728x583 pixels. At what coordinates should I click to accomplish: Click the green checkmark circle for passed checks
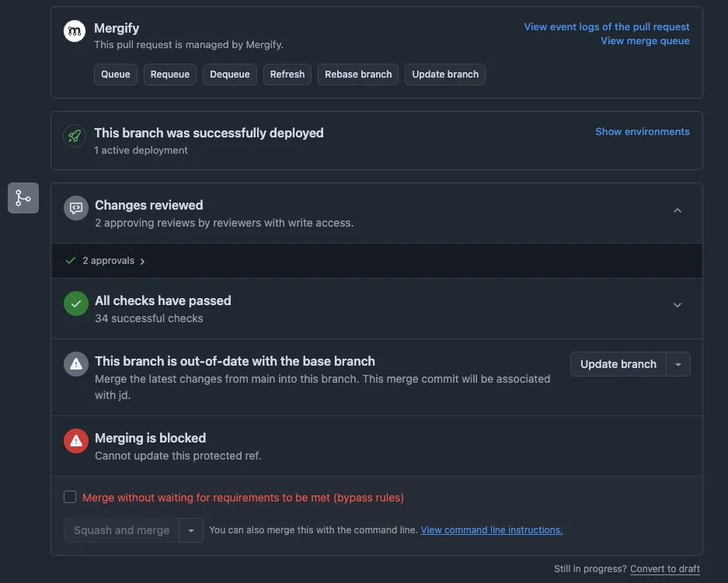tap(75, 304)
